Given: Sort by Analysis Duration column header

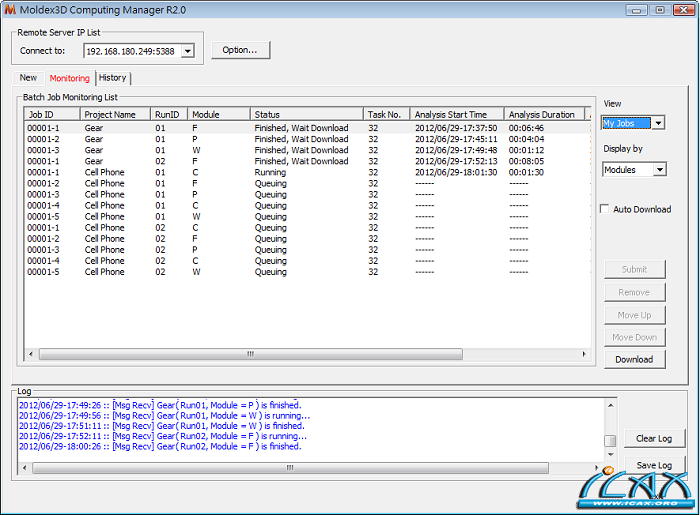Looking at the screenshot, I should tap(545, 114).
